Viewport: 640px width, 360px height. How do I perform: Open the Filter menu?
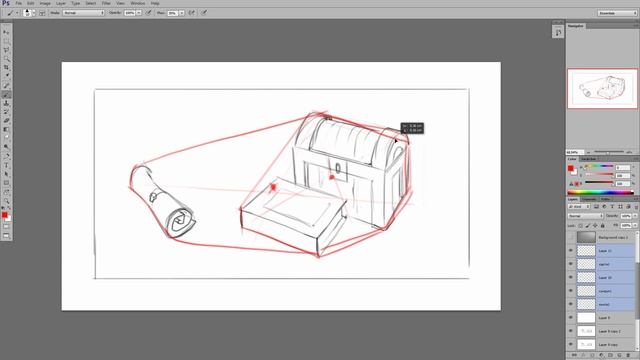[106, 3]
